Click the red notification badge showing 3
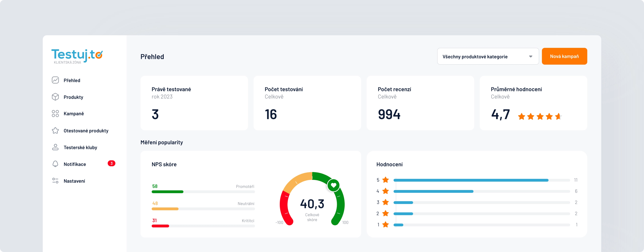The image size is (644, 252). point(112,163)
